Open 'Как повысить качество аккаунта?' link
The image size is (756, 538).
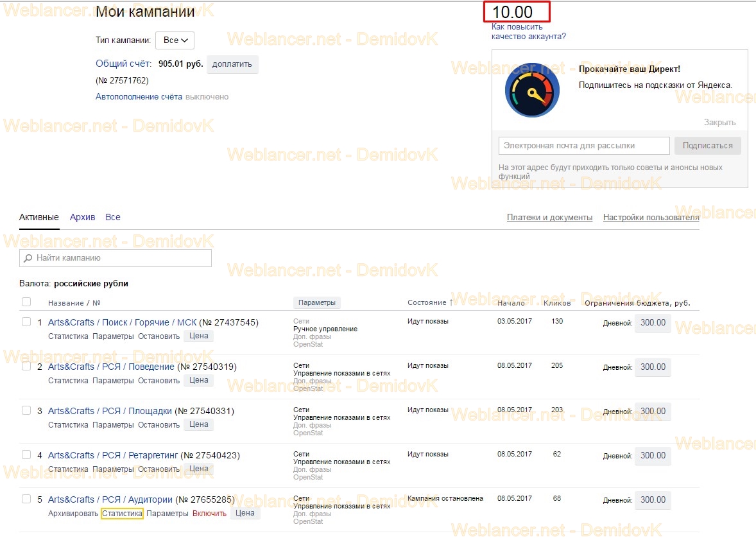[x=528, y=32]
